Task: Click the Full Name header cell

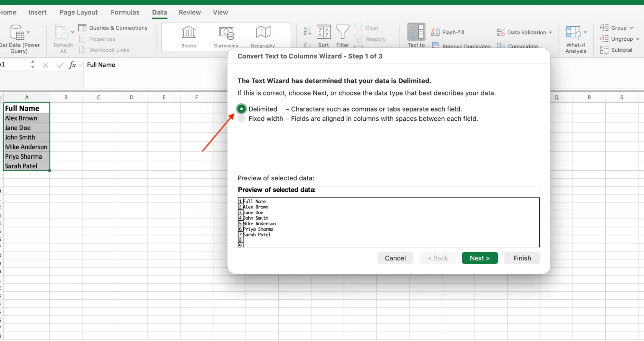Action: click(x=27, y=108)
